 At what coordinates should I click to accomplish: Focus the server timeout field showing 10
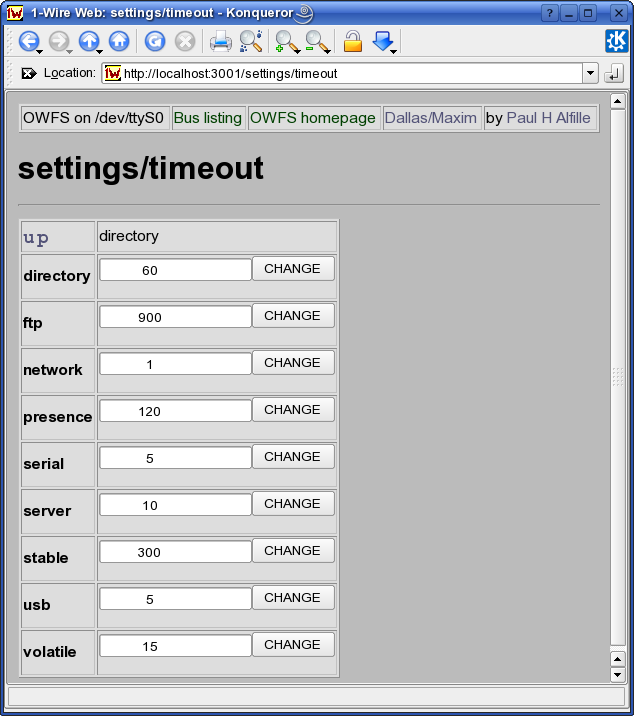pos(175,505)
